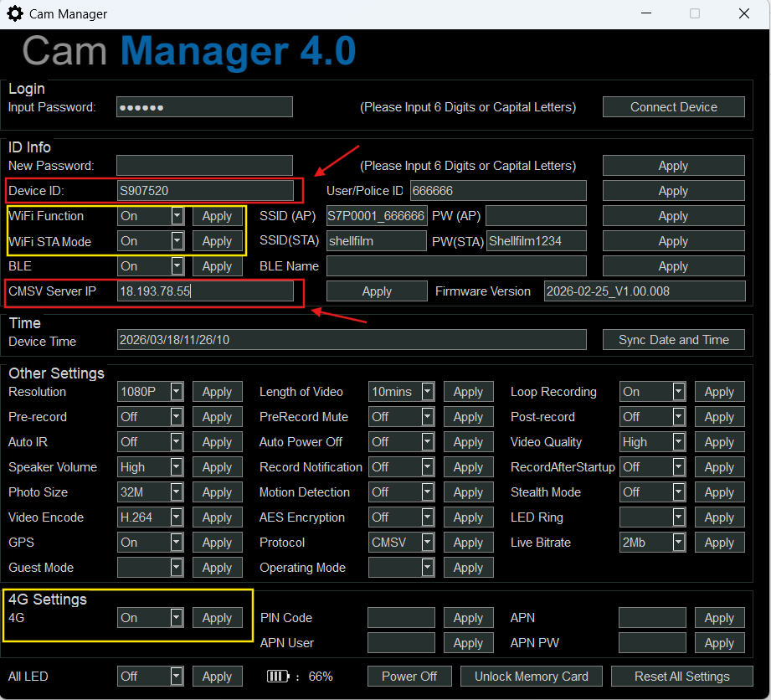The width and height of the screenshot is (771, 700).
Task: Apply the All LED setting
Action: pyautogui.click(x=218, y=677)
